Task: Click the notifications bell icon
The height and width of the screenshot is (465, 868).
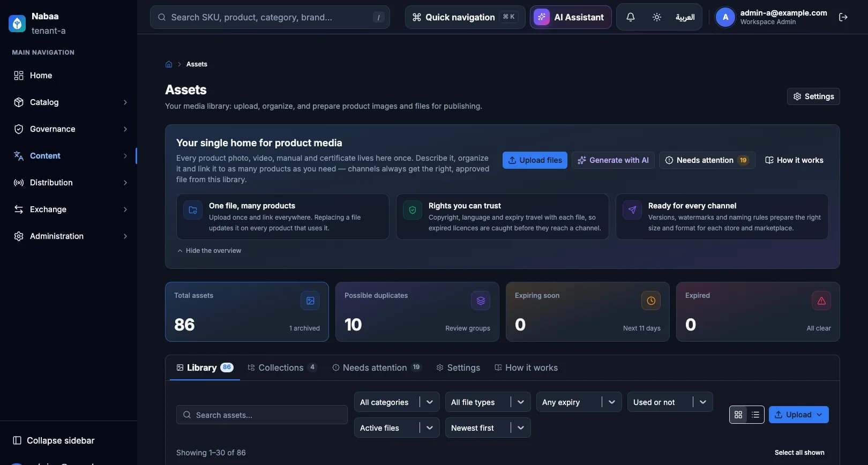Action: tap(631, 17)
